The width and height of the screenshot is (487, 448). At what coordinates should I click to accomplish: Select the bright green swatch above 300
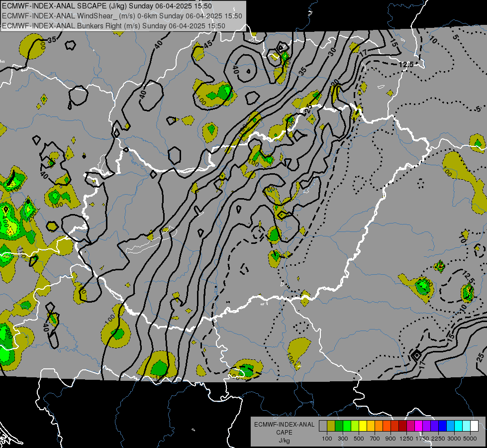[347, 426]
